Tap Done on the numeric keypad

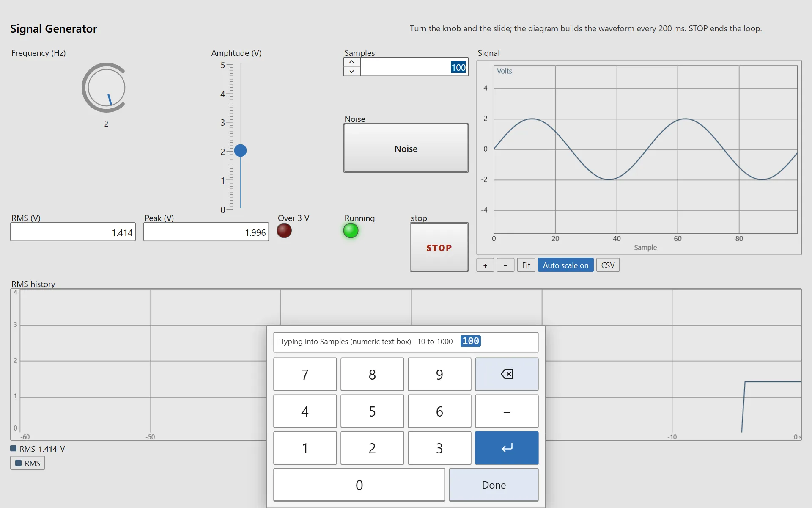[494, 485]
